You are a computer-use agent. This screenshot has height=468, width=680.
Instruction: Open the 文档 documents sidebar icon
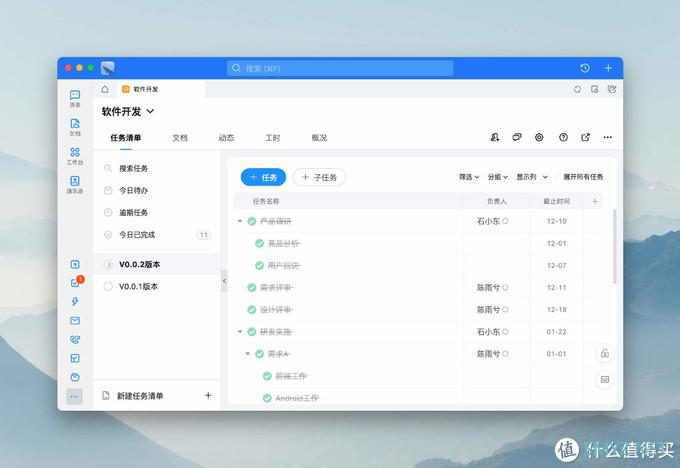75,127
